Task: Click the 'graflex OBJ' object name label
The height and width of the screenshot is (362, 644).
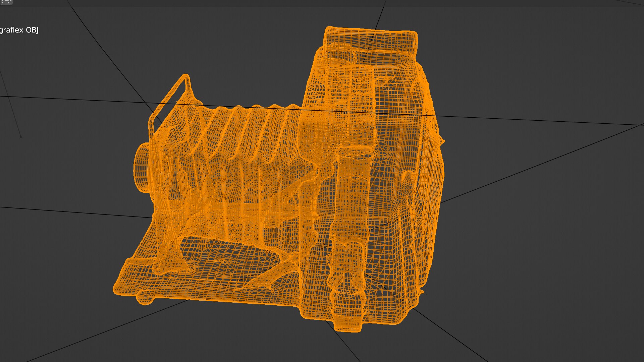Action: click(x=19, y=30)
